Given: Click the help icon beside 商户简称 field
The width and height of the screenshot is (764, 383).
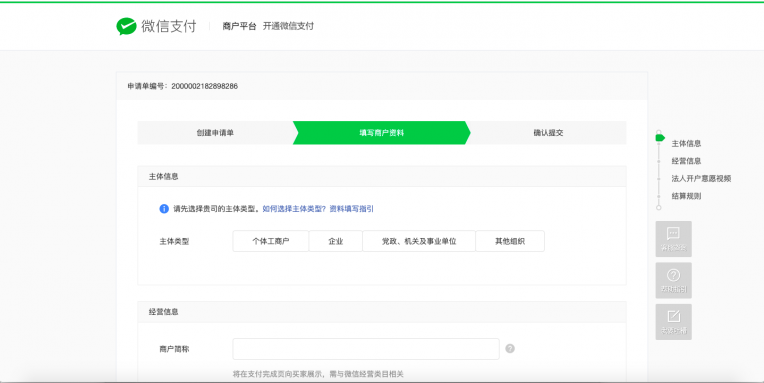Looking at the screenshot, I should pyautogui.click(x=510, y=348).
